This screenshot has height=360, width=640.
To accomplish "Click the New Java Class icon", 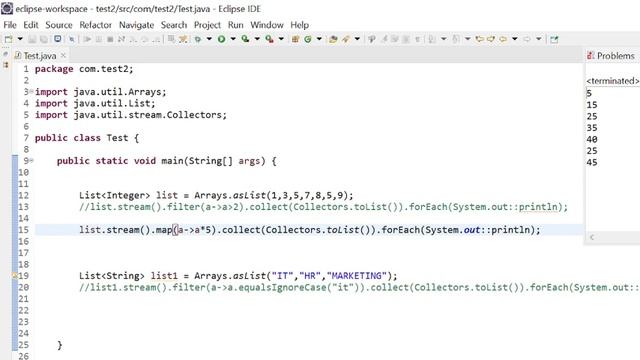I will pyautogui.click(x=308, y=39).
